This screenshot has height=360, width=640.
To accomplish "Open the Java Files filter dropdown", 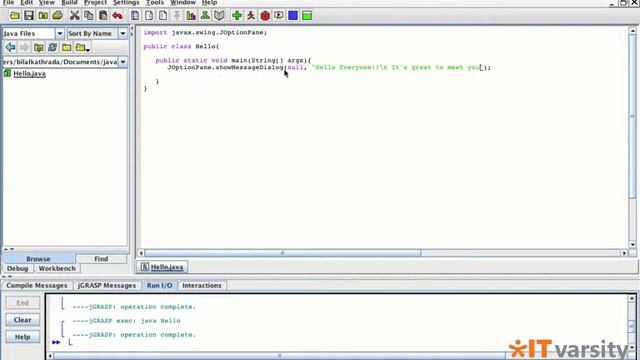I will point(60,33).
